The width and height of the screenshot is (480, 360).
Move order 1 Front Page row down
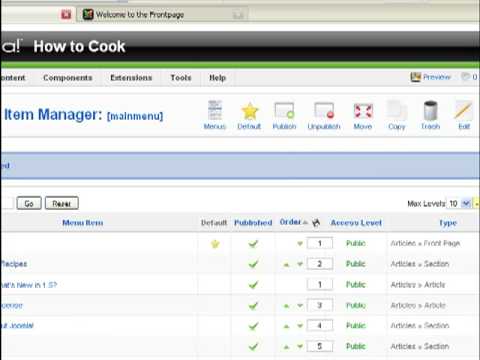pos(300,244)
